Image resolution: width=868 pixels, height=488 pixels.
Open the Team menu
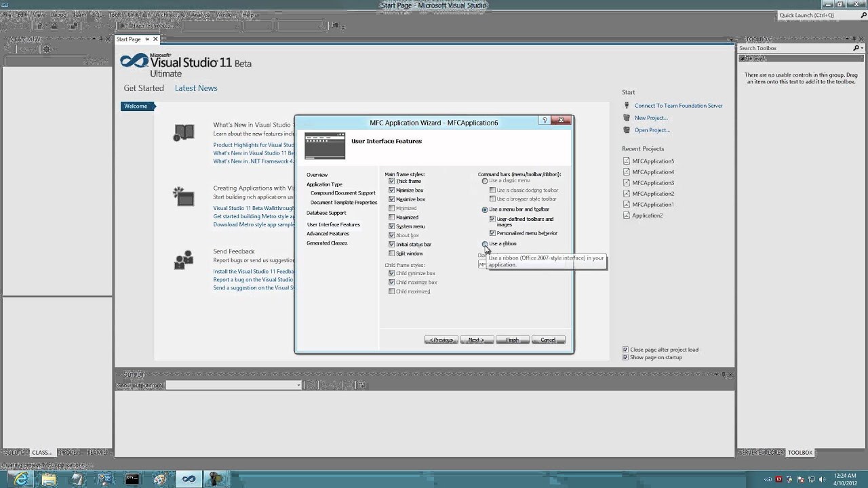click(79, 15)
